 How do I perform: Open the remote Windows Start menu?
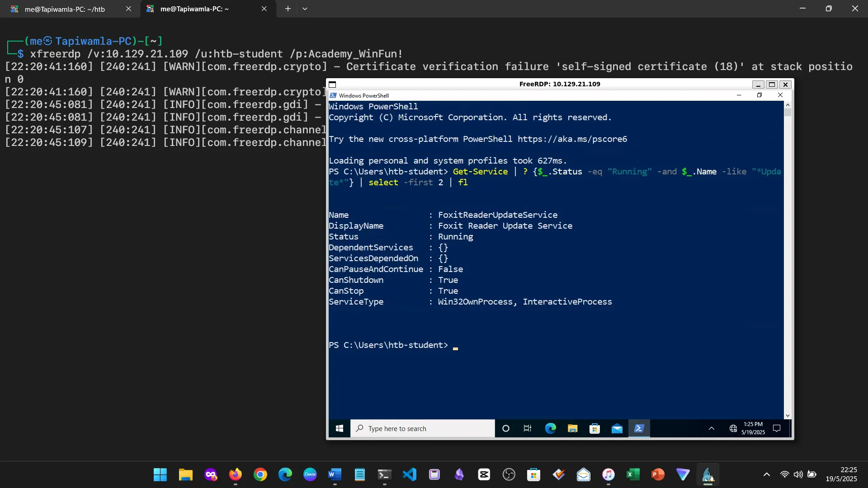[340, 428]
